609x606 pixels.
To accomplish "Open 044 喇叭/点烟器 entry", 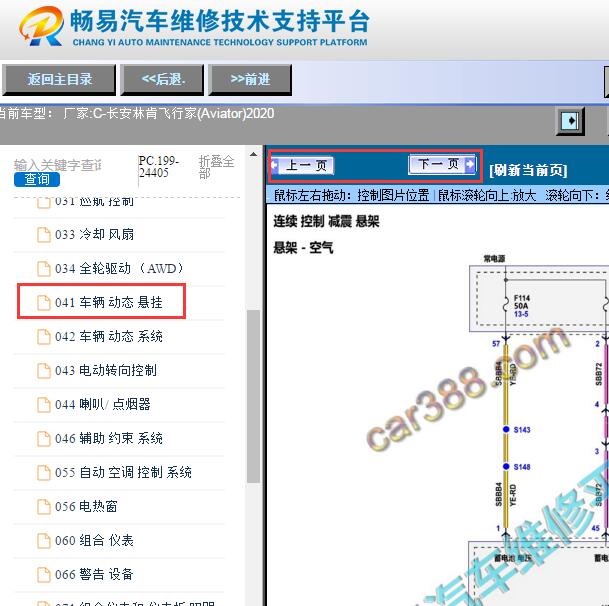I will point(103,404).
